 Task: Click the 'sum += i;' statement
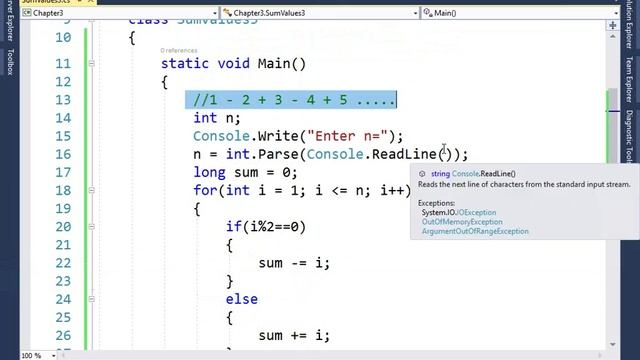[x=294, y=336]
